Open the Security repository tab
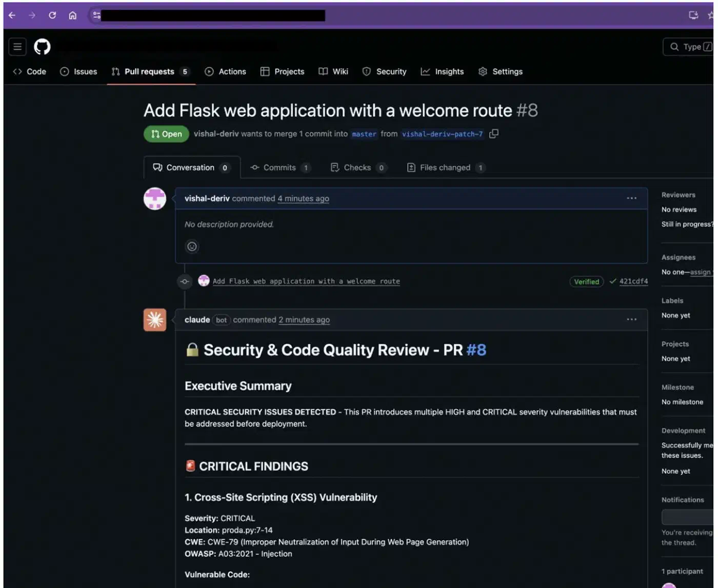This screenshot has width=718, height=588. [x=384, y=72]
